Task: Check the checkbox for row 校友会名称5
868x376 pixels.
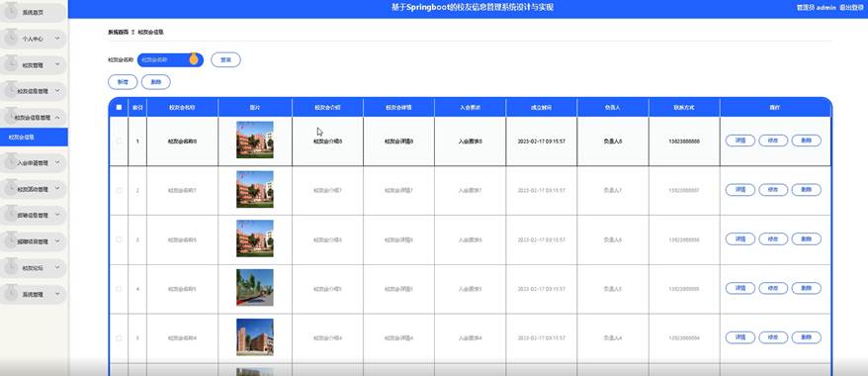Action: pyautogui.click(x=119, y=289)
